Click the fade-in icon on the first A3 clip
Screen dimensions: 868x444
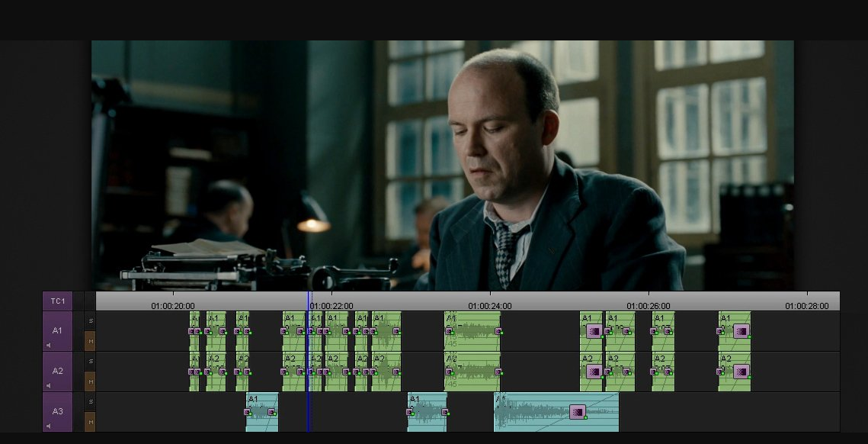coord(248,412)
